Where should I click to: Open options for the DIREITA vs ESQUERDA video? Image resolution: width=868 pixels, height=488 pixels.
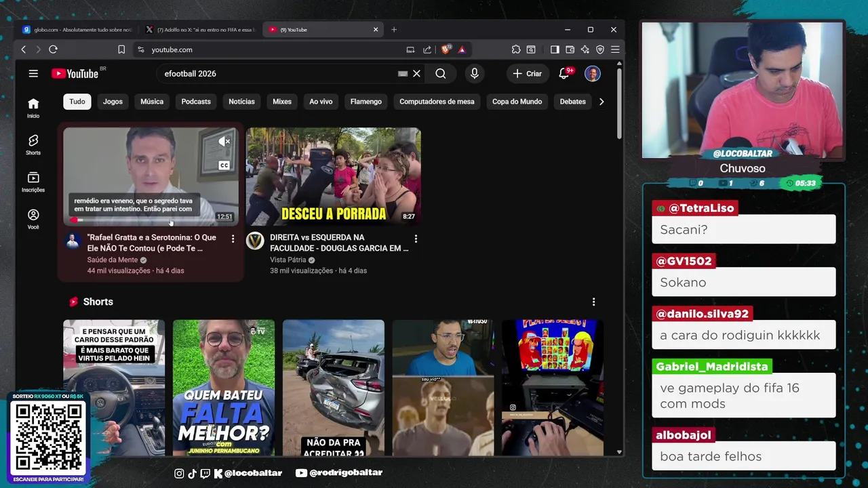click(416, 239)
